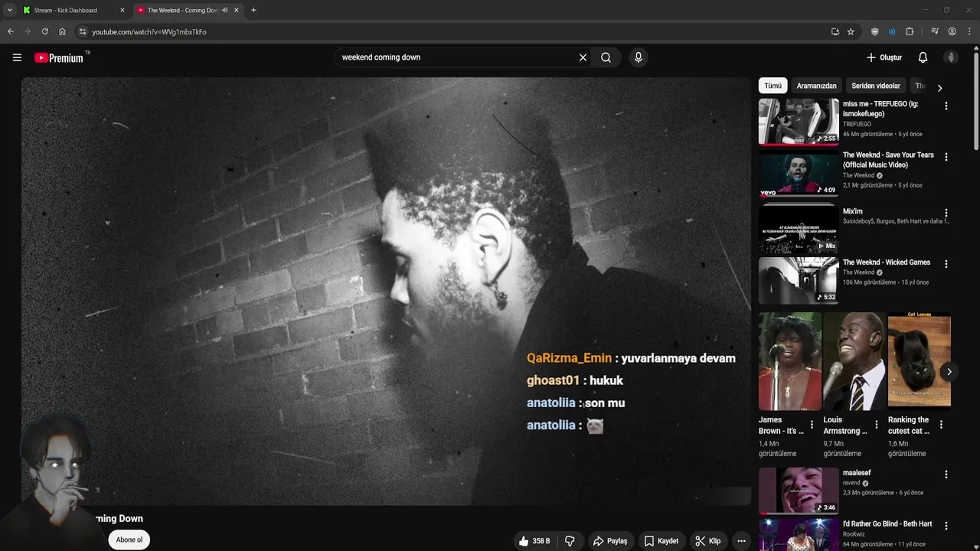Viewport: 980px width, 551px height.
Task: Open the maalesef video thumbnail
Action: [x=799, y=491]
